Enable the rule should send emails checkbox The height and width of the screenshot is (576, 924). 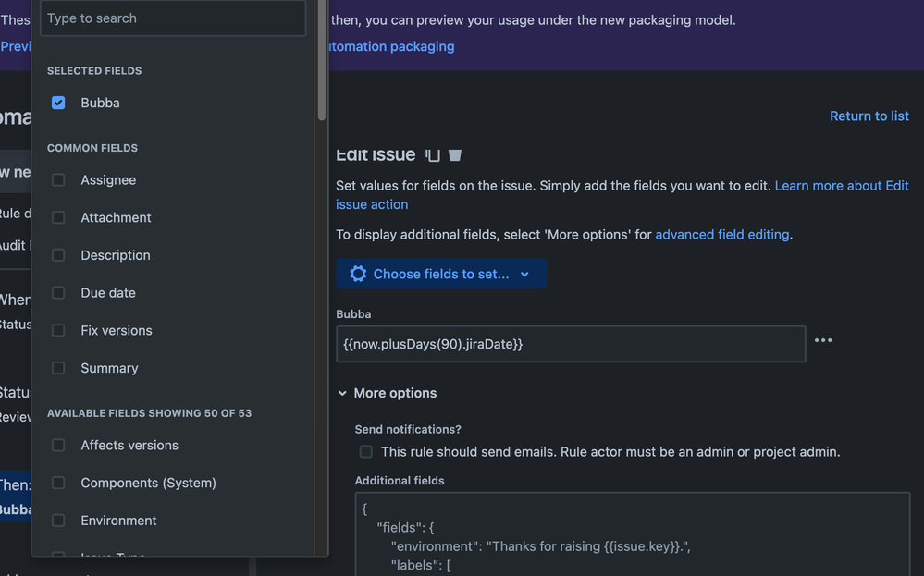[365, 451]
